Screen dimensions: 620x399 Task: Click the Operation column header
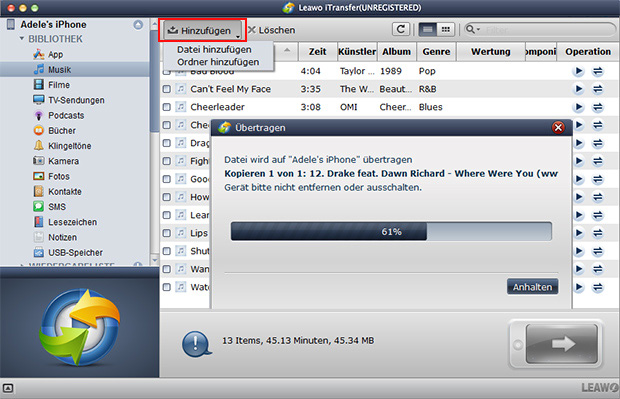pyautogui.click(x=588, y=51)
